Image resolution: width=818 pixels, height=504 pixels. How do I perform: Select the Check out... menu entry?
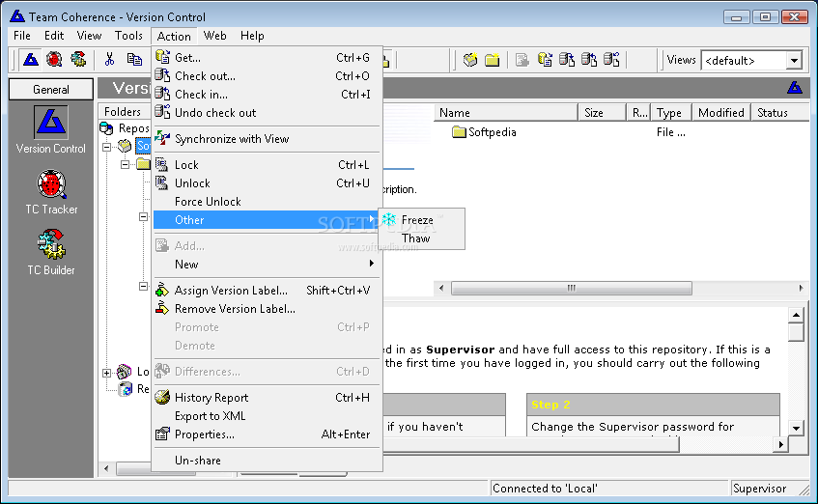coord(268,76)
